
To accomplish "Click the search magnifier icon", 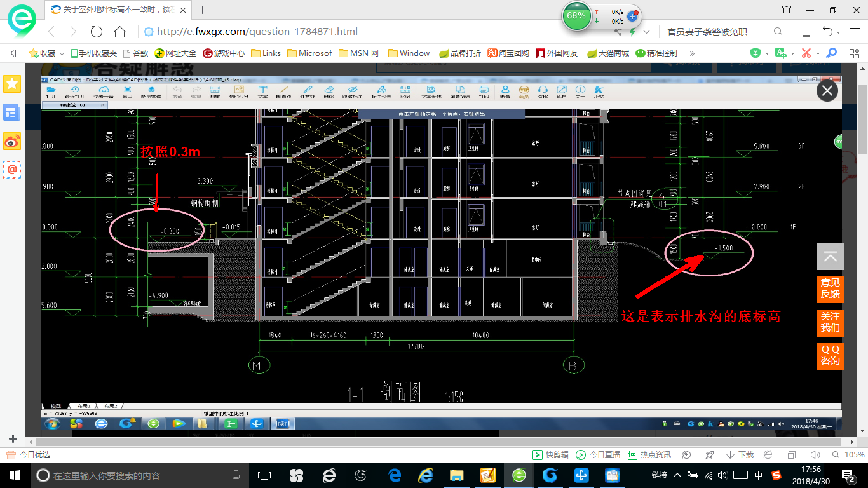I will tap(778, 32).
